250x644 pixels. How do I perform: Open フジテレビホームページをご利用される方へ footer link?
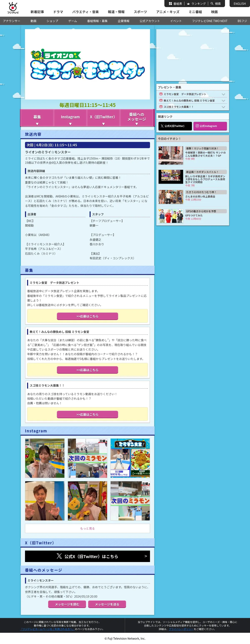tap(47, 629)
